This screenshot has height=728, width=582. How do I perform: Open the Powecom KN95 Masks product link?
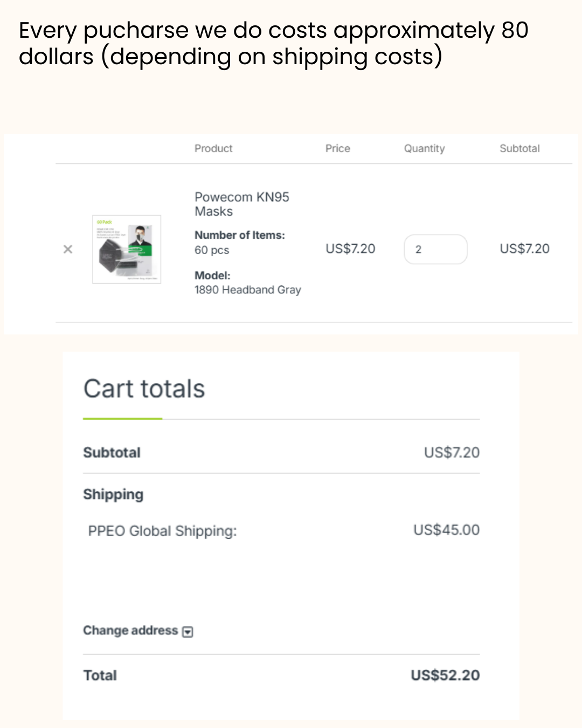(241, 204)
